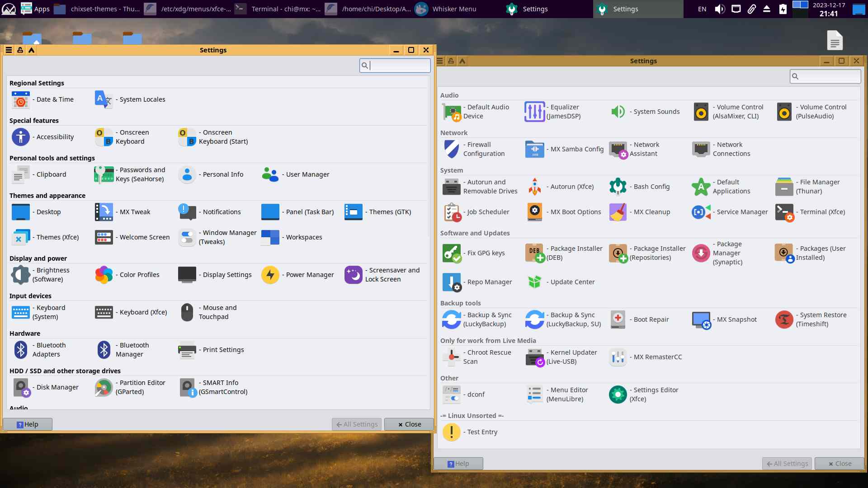Open the Apps menu in the panel
This screenshot has height=488, width=868.
[x=35, y=9]
